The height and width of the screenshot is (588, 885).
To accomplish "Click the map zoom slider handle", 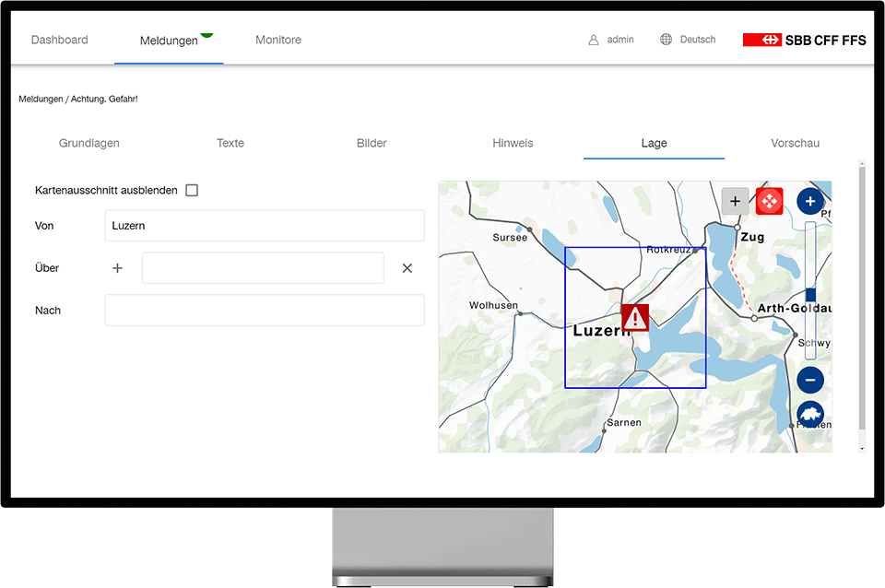I will click(810, 295).
